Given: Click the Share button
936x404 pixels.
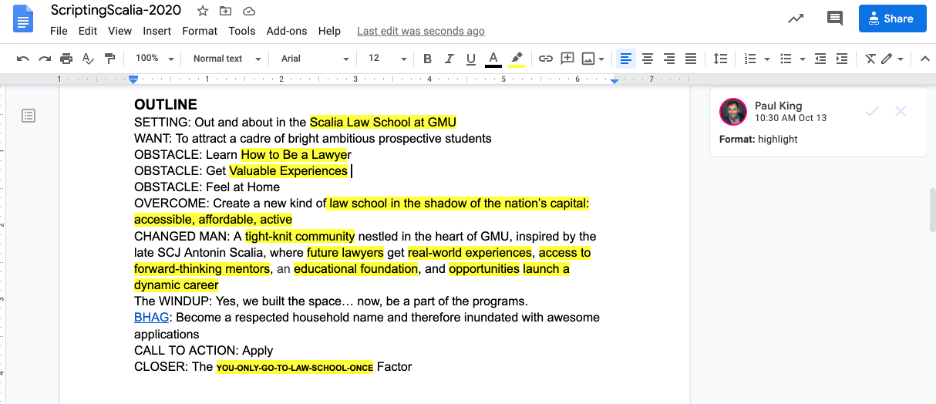Looking at the screenshot, I should point(892,18).
